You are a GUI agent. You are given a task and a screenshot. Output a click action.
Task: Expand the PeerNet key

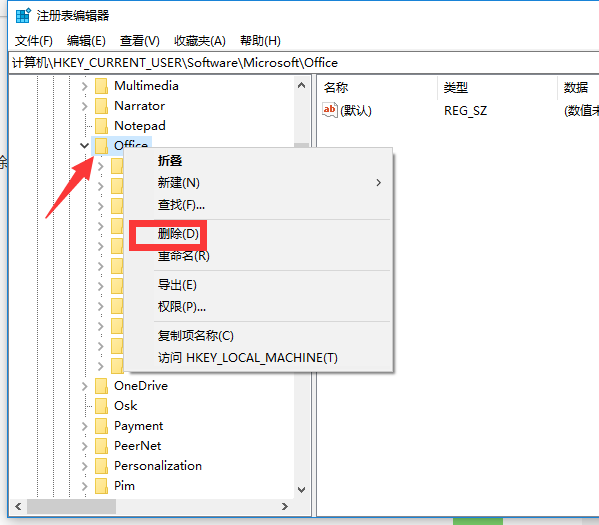tap(84, 446)
